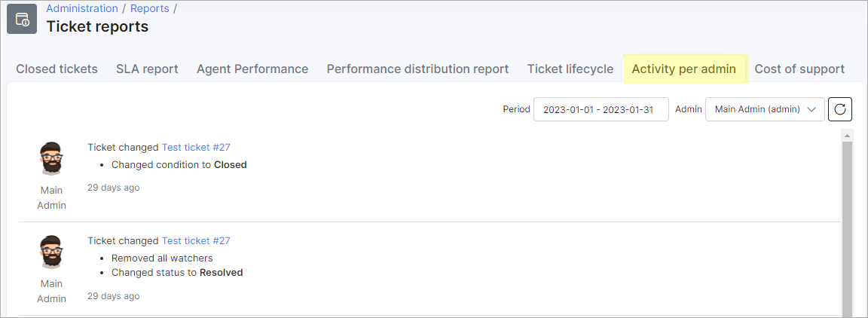Open Test ticket #27 in first entry
868x318 pixels.
click(196, 148)
